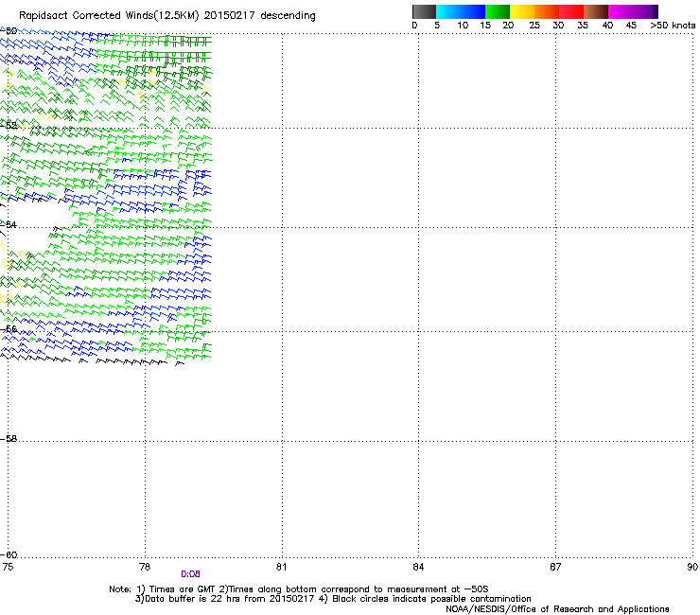This screenshot has height=615, width=700.
Task: Click the longitude label '78'
Action: (x=145, y=567)
